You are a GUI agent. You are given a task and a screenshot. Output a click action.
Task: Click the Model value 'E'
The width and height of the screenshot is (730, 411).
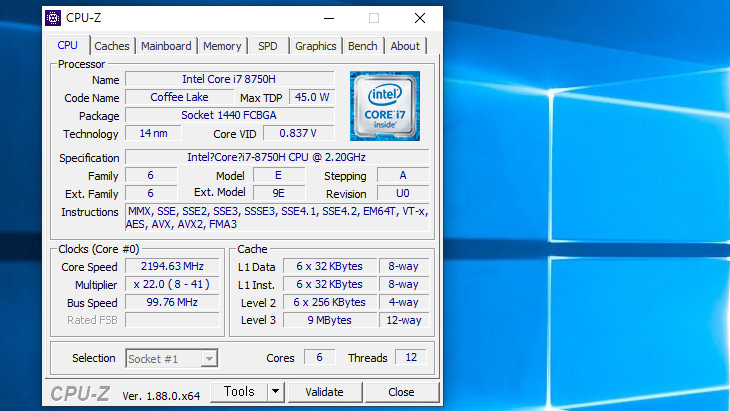click(279, 175)
